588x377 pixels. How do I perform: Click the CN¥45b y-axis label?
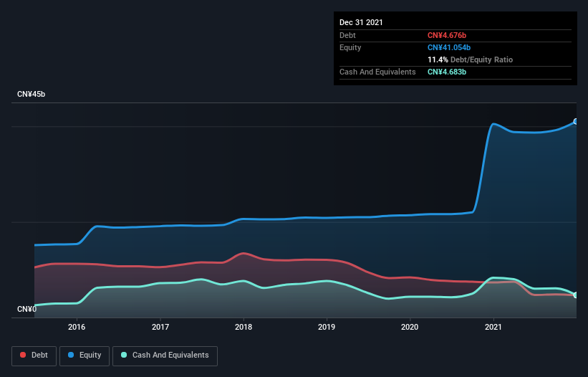coord(31,94)
